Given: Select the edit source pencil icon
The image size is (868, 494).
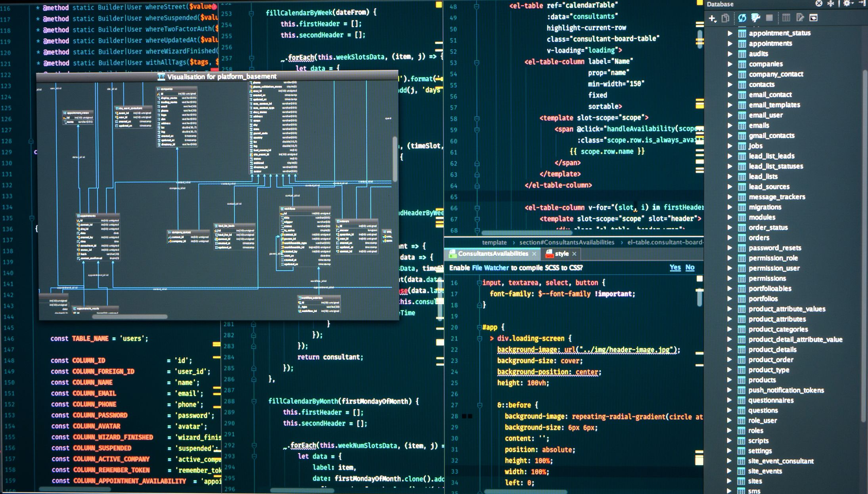Looking at the screenshot, I should 800,18.
